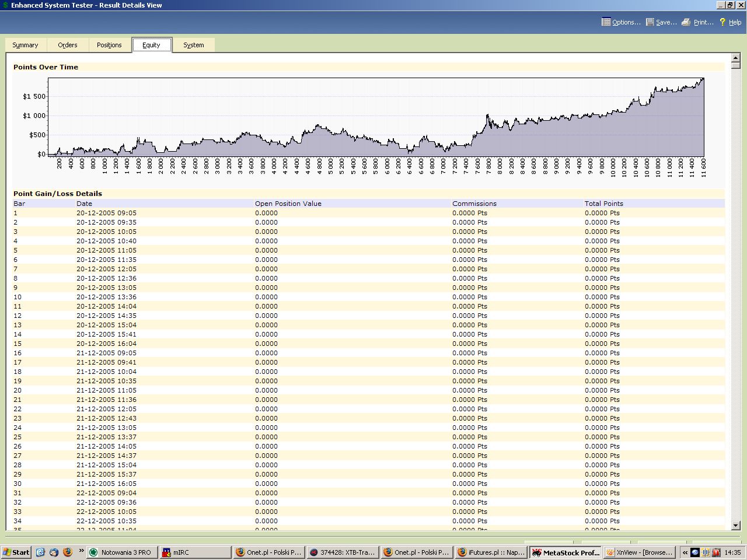Switch to mIRC in the taskbar

[194, 552]
